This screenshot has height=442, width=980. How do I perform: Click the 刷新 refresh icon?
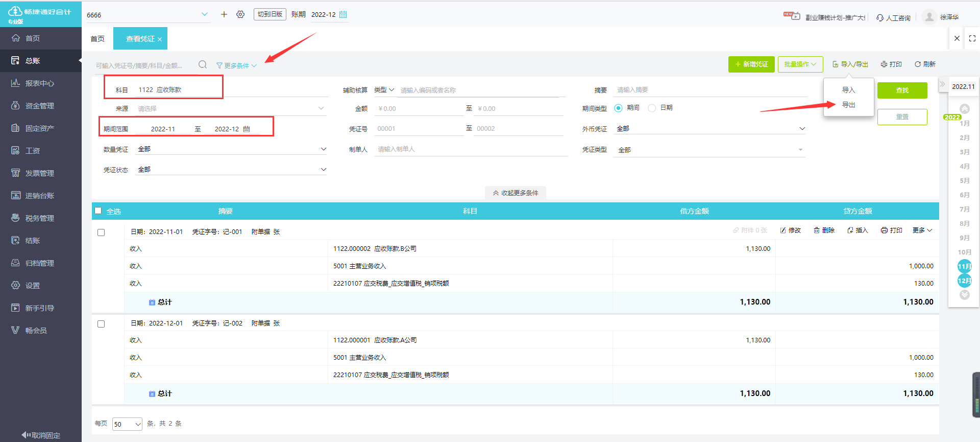click(918, 64)
